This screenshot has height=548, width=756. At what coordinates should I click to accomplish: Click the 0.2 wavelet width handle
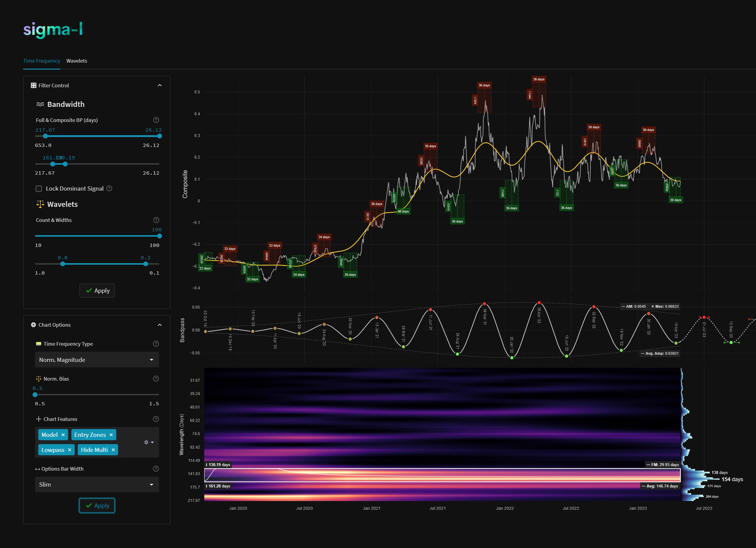(x=146, y=264)
